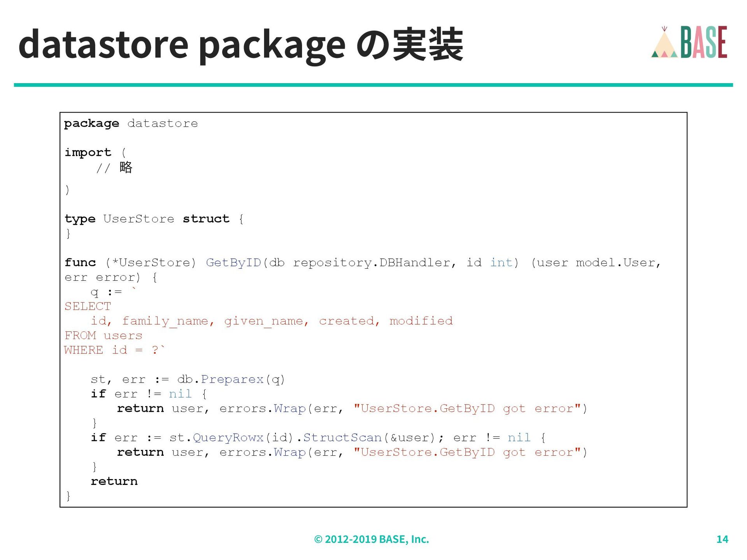Click the StructScan method call
The height and width of the screenshot is (560, 747).
[342, 438]
